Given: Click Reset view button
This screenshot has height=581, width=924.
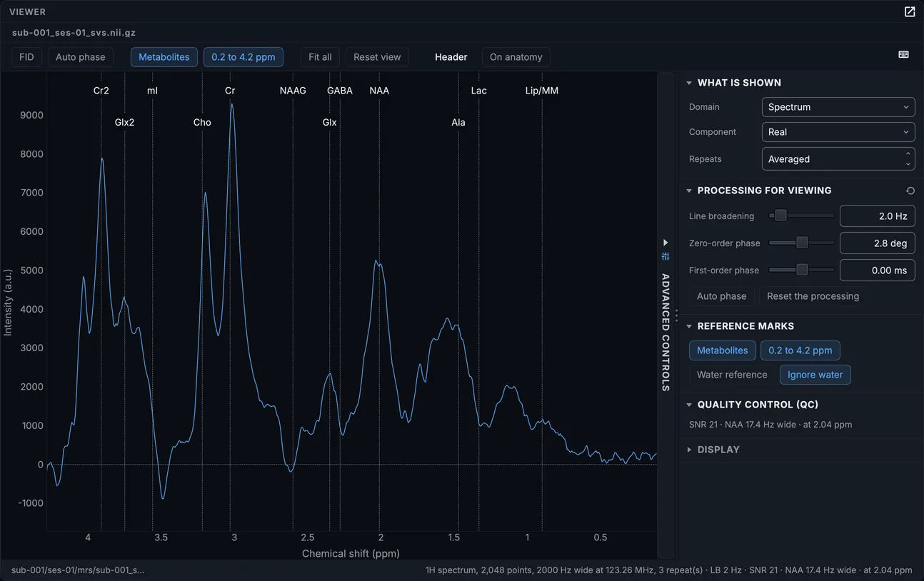Looking at the screenshot, I should point(377,57).
